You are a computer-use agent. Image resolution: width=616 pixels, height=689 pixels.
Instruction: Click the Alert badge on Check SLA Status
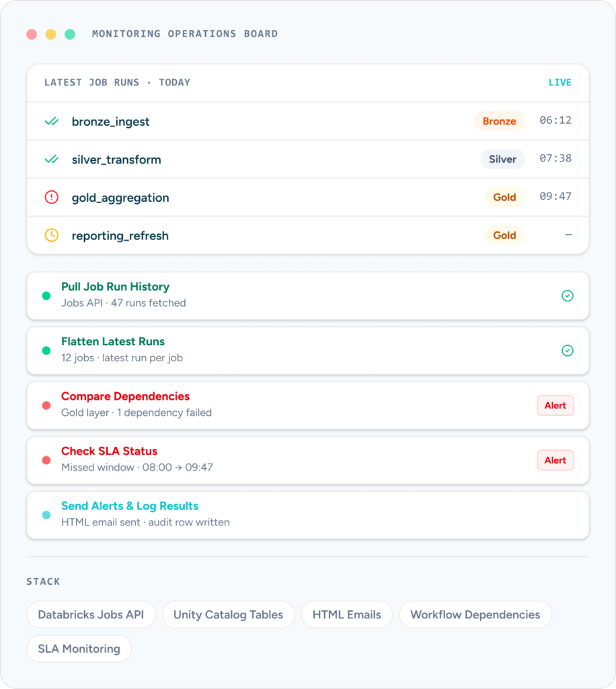pyautogui.click(x=555, y=460)
